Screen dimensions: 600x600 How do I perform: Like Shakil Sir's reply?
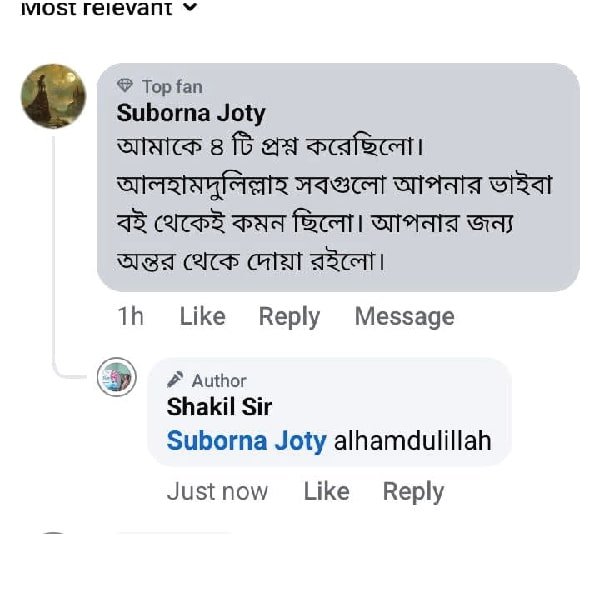coord(326,492)
